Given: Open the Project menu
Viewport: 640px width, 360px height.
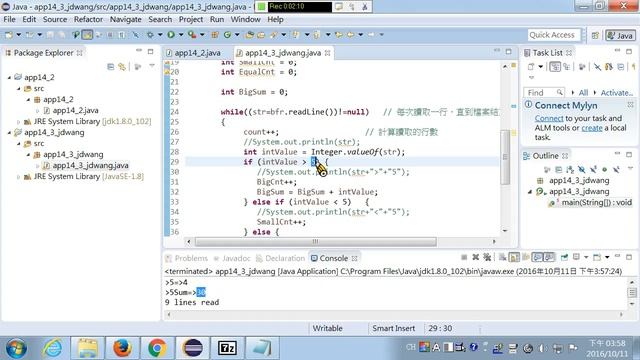Looking at the screenshot, I should tap(191, 19).
